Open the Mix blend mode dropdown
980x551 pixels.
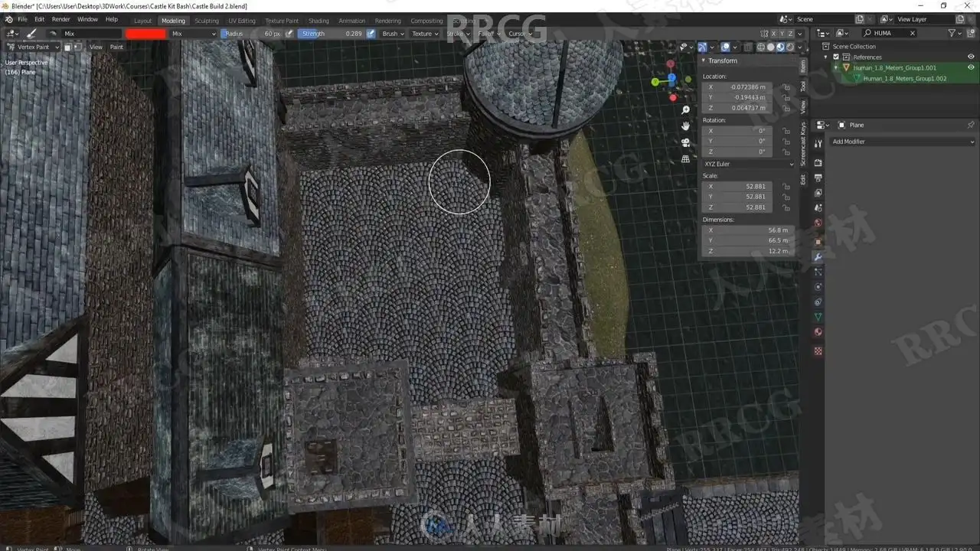pos(194,34)
